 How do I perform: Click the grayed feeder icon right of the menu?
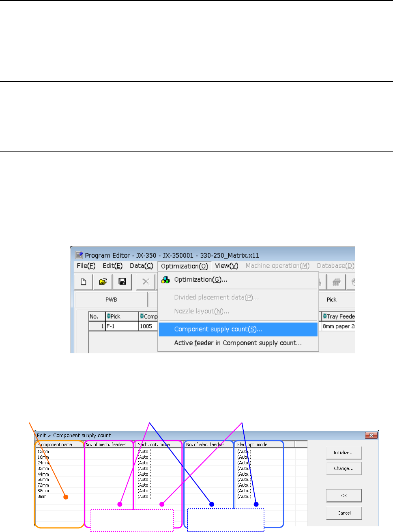pyautogui.click(x=336, y=282)
